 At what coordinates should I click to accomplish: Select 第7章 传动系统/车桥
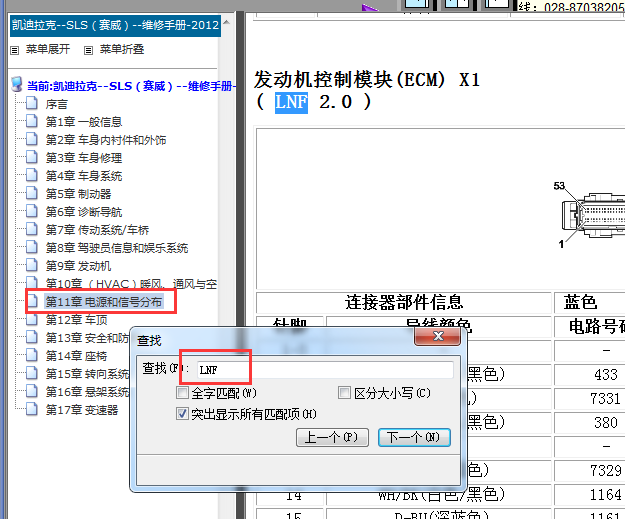tap(97, 230)
